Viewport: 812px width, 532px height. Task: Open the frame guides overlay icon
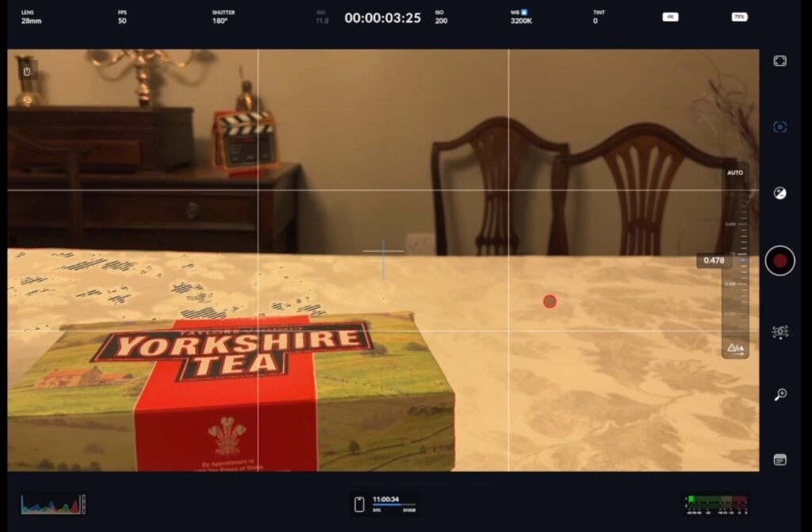pos(780,61)
